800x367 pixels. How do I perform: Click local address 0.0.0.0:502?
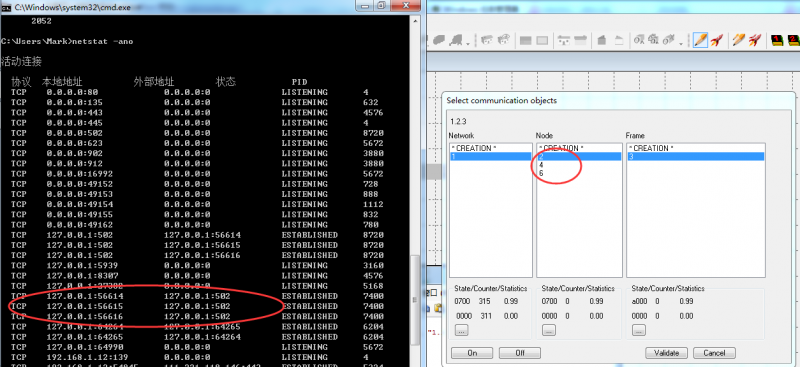74,133
